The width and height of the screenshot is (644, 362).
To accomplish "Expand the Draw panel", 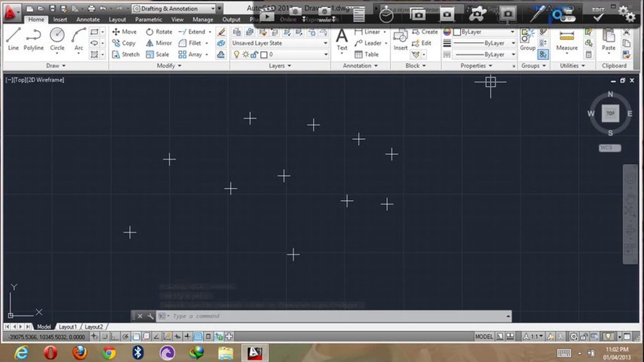I will click(56, 66).
